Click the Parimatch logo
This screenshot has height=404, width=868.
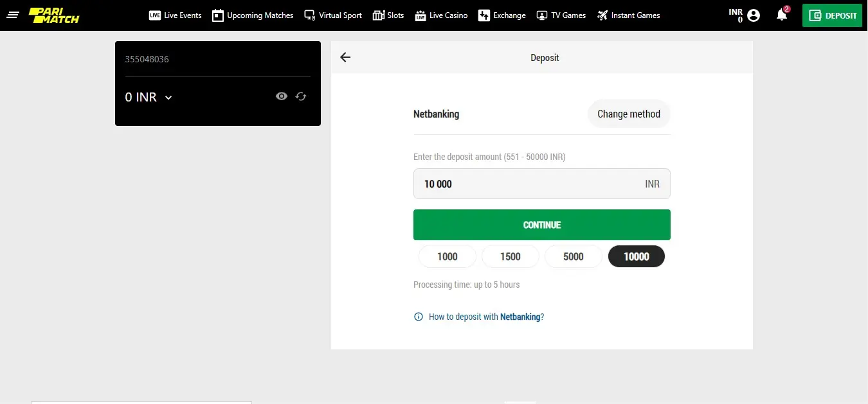click(x=54, y=15)
